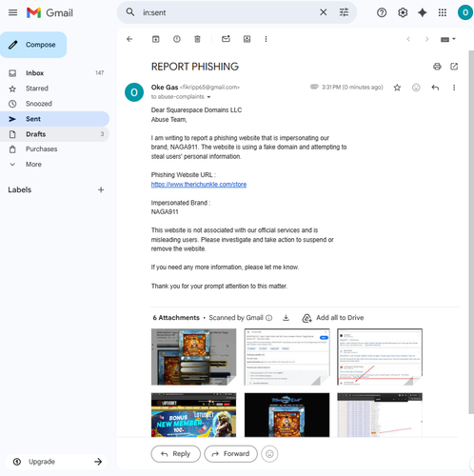
Task: Go back to the Sent list
Action: pos(129,39)
